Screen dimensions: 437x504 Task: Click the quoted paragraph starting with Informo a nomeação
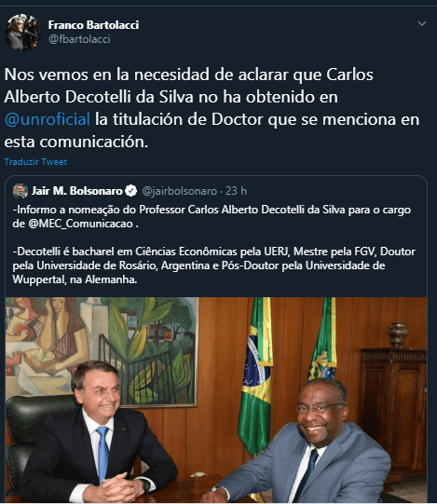coord(212,216)
